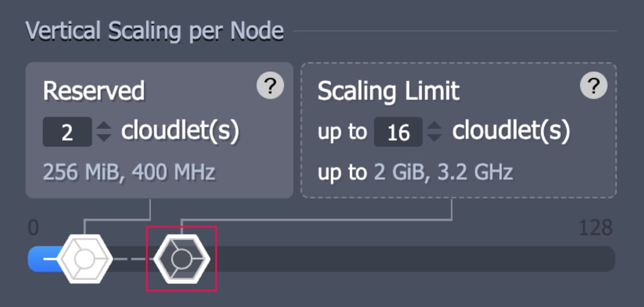Click the Scaling Limit hexagon slider handle
644x307 pixels.
tap(181, 259)
